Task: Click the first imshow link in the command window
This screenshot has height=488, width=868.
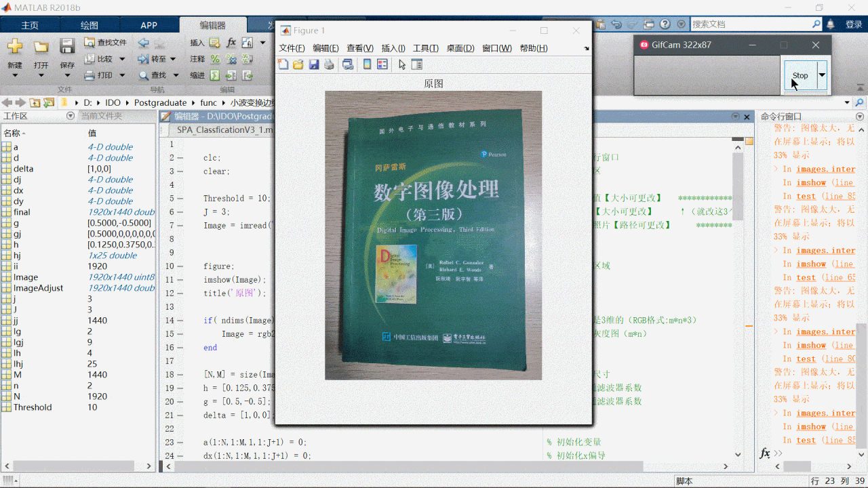Action: click(811, 183)
